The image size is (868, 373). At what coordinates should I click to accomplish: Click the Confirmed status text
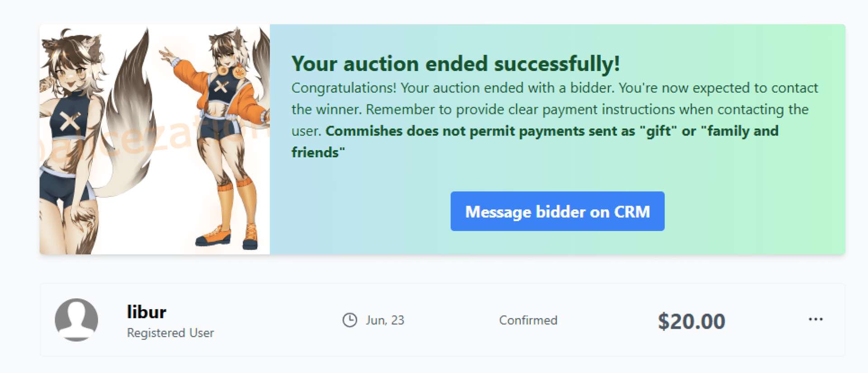[x=528, y=320]
